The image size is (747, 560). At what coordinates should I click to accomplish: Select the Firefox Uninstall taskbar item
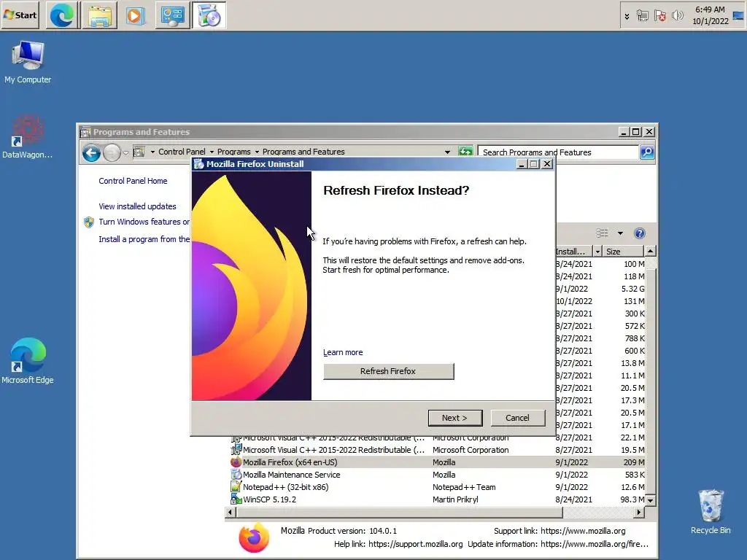pos(209,16)
